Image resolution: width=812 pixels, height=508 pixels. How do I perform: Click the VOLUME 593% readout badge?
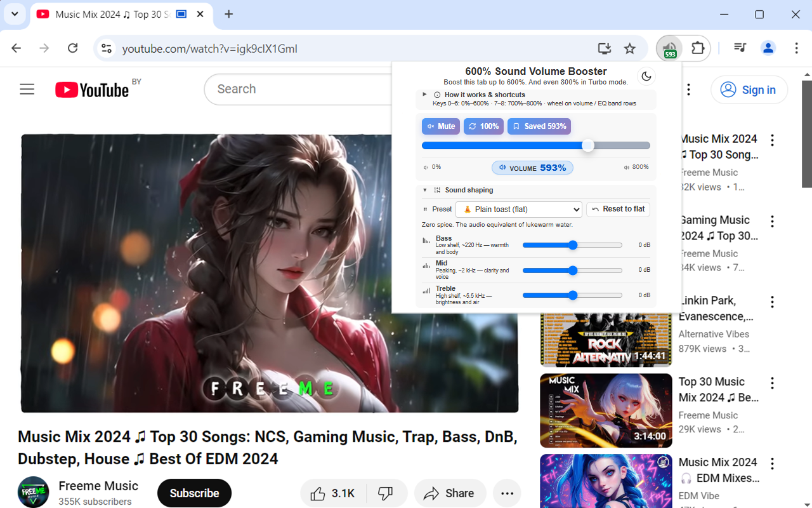(533, 168)
